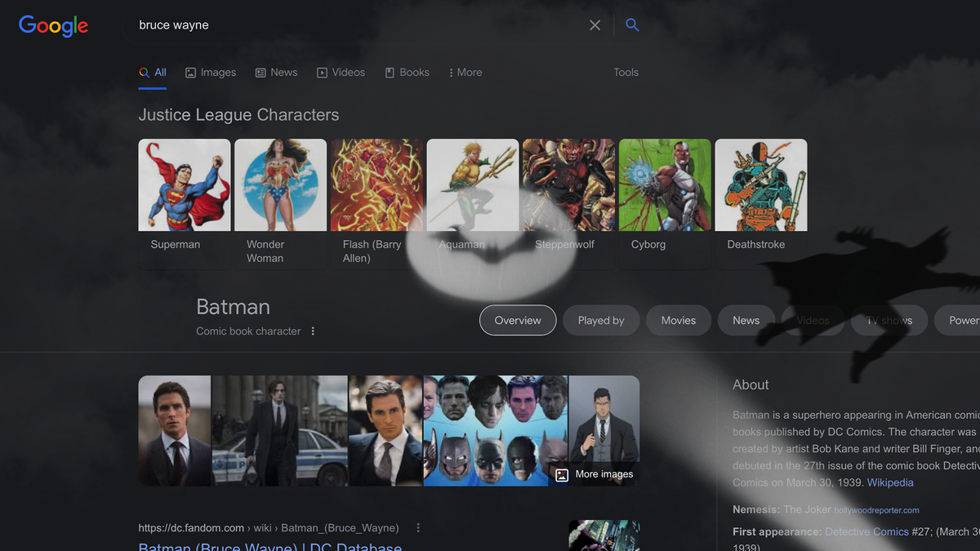
Task: Select the Wonder Woman character card
Action: (281, 202)
